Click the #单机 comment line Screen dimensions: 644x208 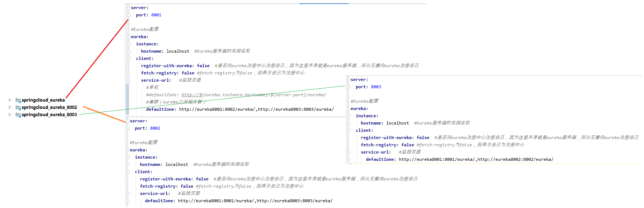click(152, 87)
